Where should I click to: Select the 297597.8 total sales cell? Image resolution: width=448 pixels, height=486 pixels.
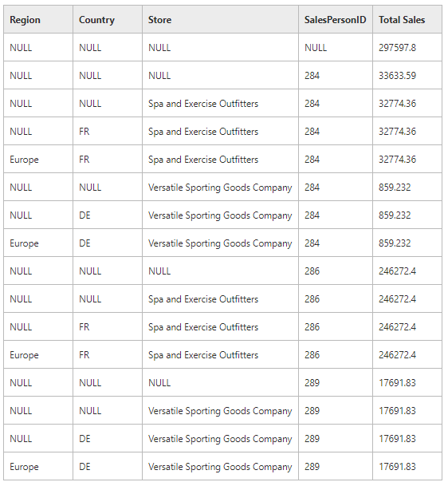[x=407, y=47]
